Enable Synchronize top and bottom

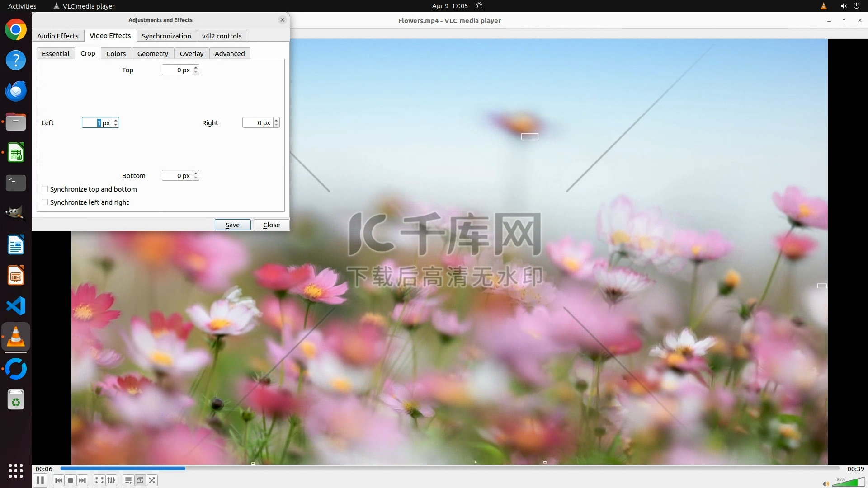point(45,189)
